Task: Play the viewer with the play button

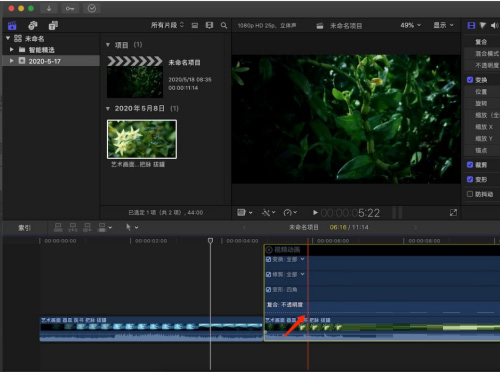Action: [315, 213]
